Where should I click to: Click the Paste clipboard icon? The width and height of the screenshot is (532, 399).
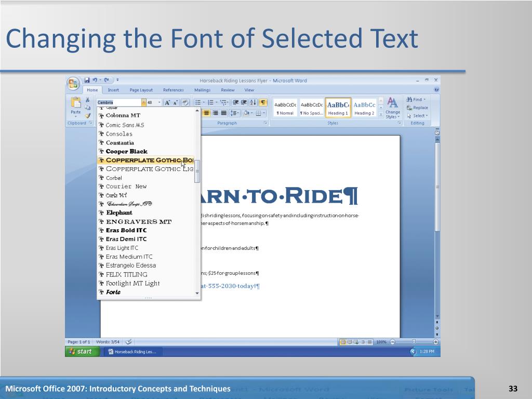76,102
